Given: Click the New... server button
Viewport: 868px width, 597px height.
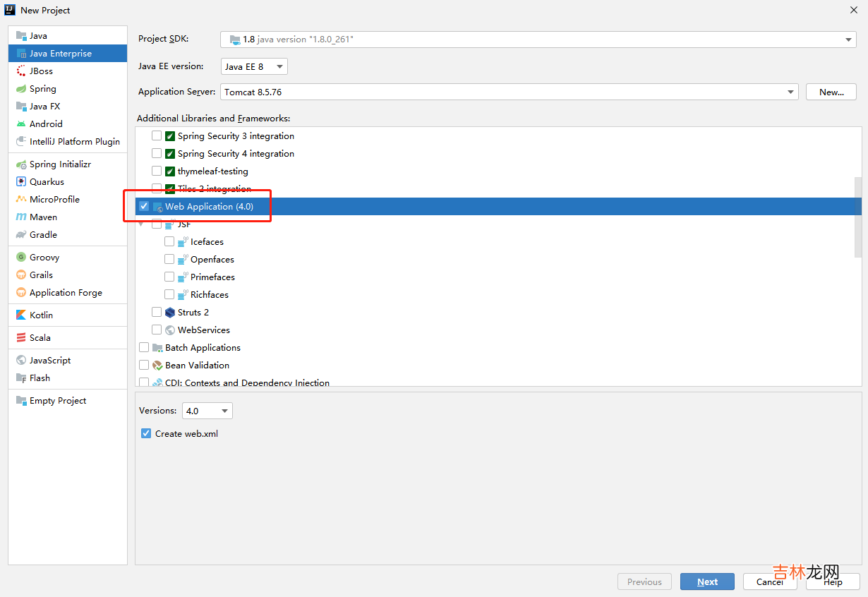Looking at the screenshot, I should pyautogui.click(x=831, y=92).
